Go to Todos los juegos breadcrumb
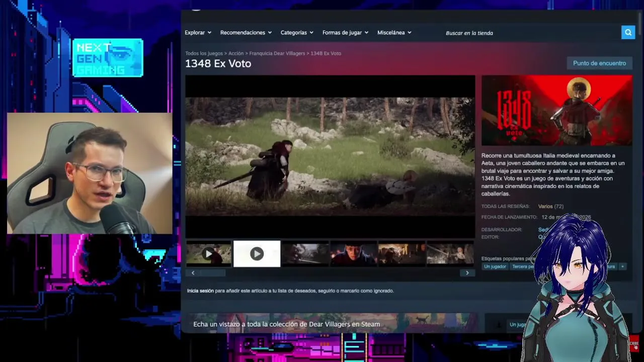The image size is (644, 362). point(204,53)
